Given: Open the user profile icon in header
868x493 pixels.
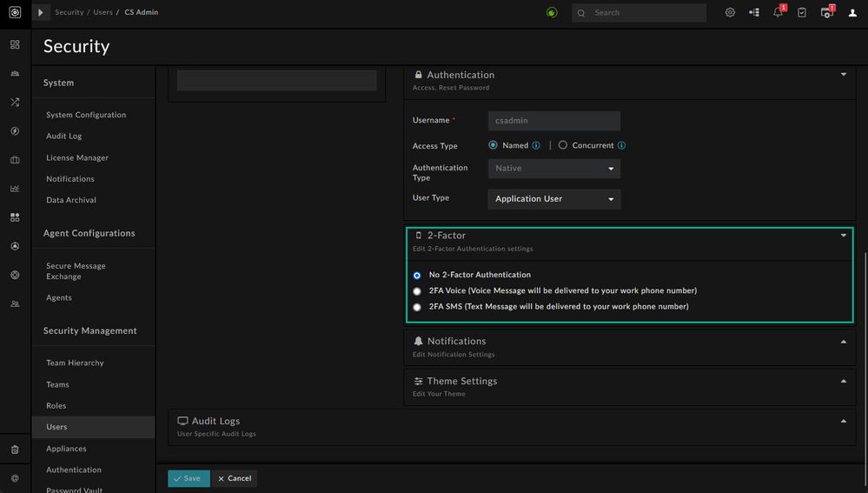Looking at the screenshot, I should click(x=852, y=13).
